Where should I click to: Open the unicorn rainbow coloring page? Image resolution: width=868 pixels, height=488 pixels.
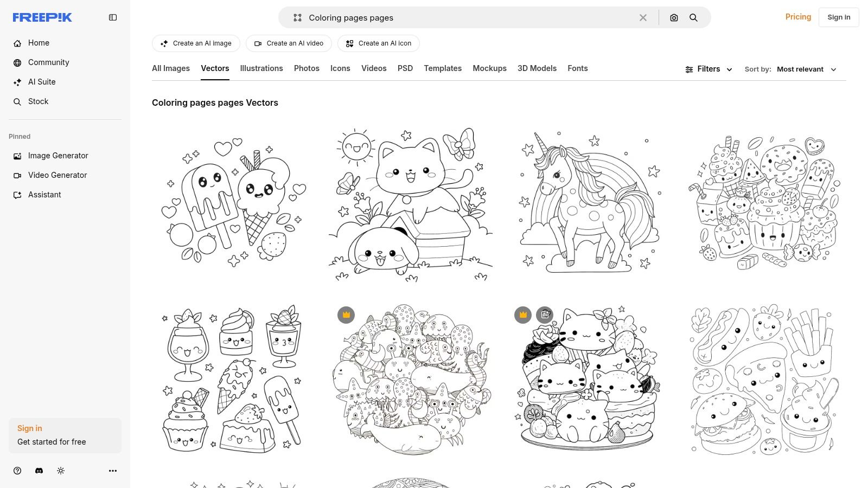pyautogui.click(x=588, y=203)
